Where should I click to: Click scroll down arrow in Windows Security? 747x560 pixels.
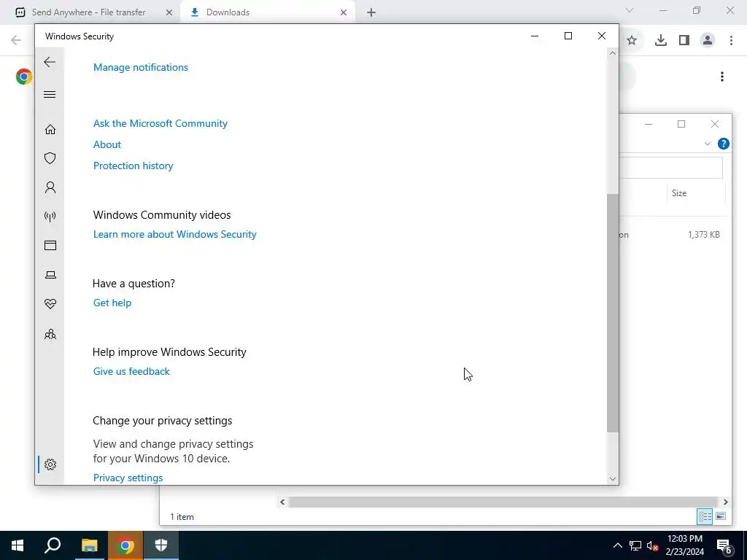pos(613,478)
